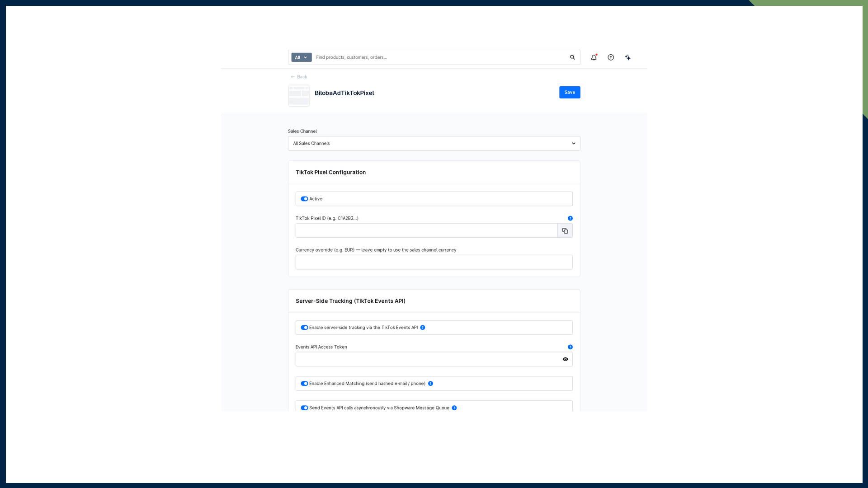
Task: Click the TikTok Pixel Configuration heading
Action: pyautogui.click(x=330, y=172)
